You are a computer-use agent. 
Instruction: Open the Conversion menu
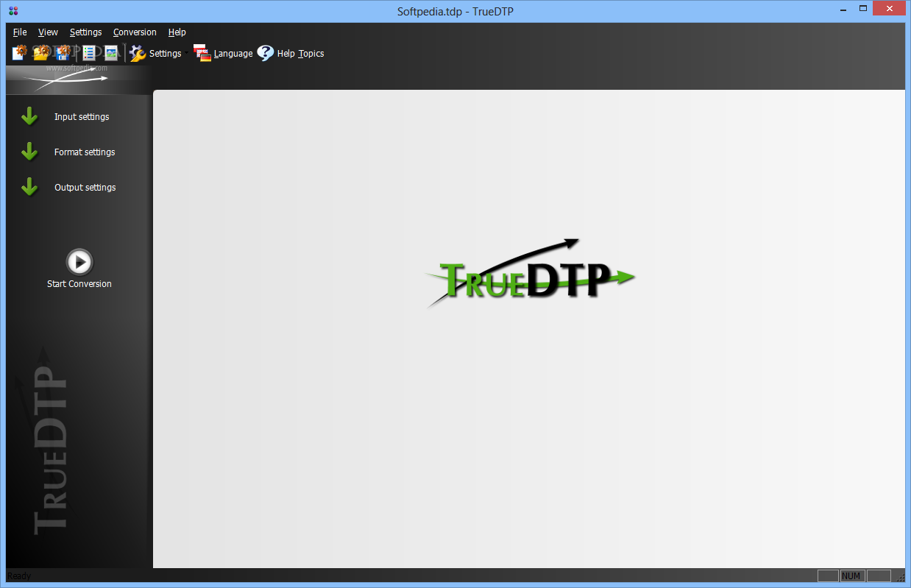coord(135,32)
